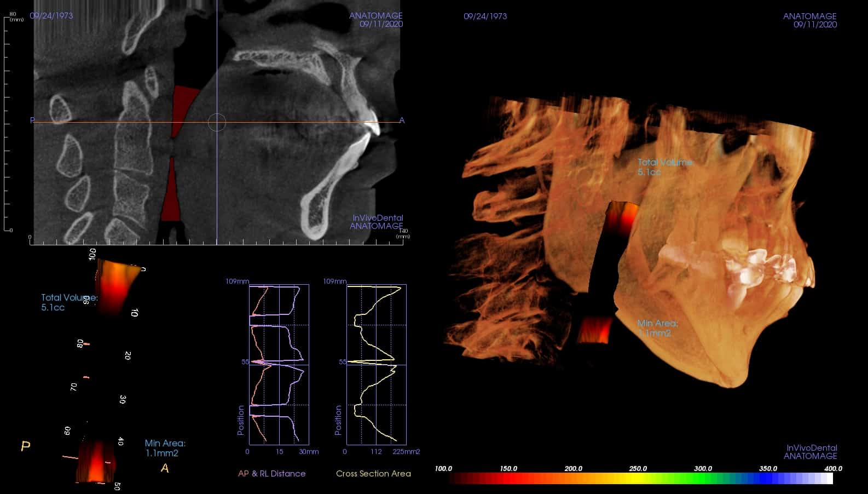Click the 30 ruler tick label beside airway
Viewport: 868px width, 494px height.
123,399
